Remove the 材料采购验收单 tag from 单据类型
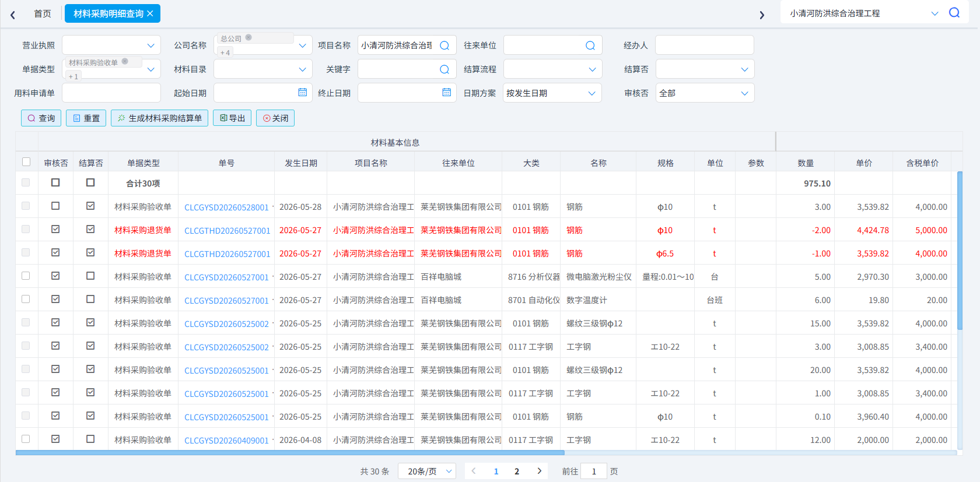980x482 pixels. [125, 61]
